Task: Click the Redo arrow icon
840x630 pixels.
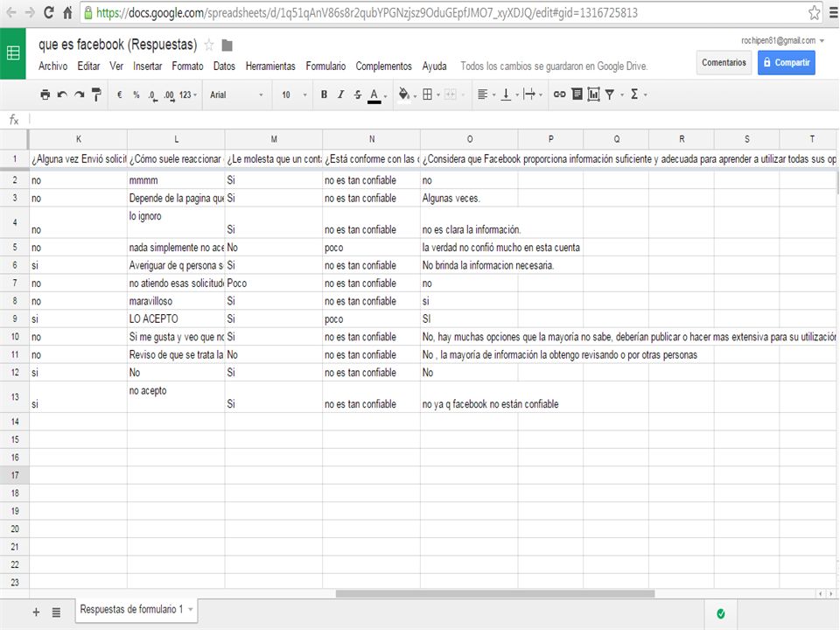Action: [80, 94]
